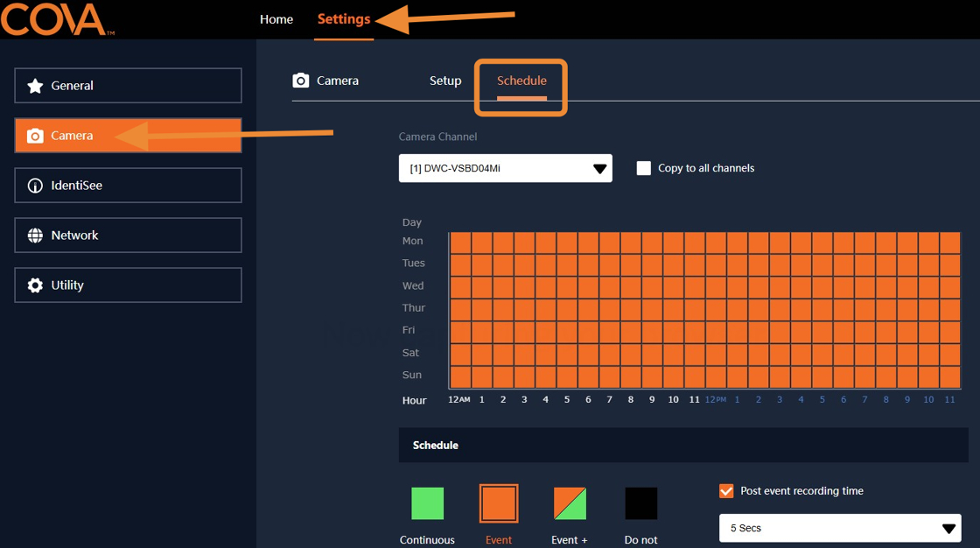Open the Network settings section
Screen dimensions: 980x548
click(128, 235)
